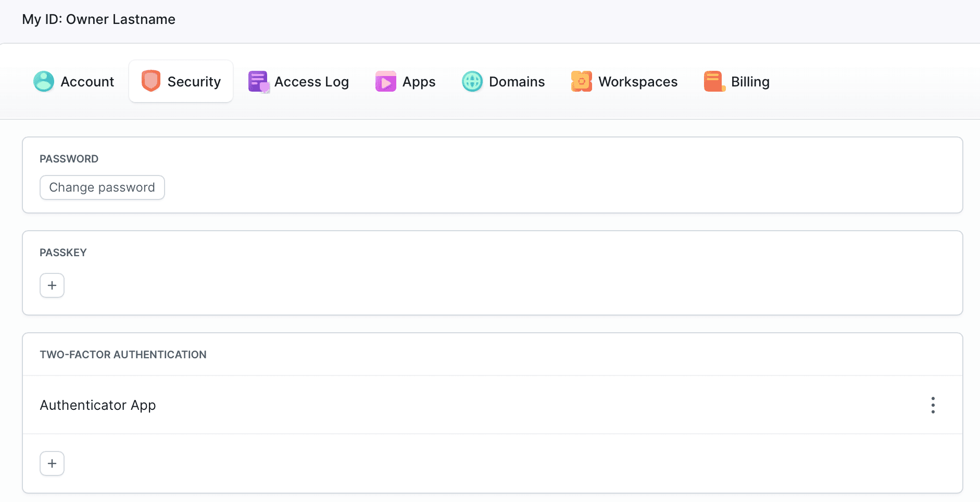Image resolution: width=980 pixels, height=502 pixels.
Task: Open the Billing wallet icon
Action: pyautogui.click(x=713, y=81)
